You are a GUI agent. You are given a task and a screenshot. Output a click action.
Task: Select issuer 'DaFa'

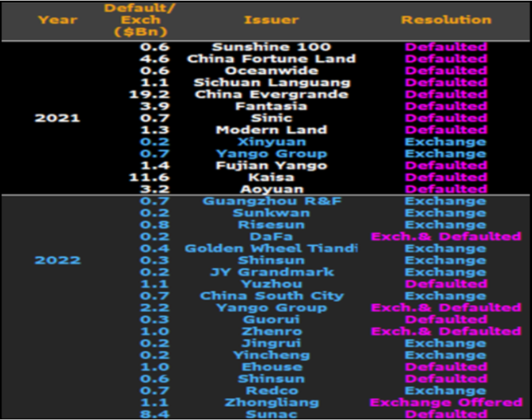click(271, 237)
